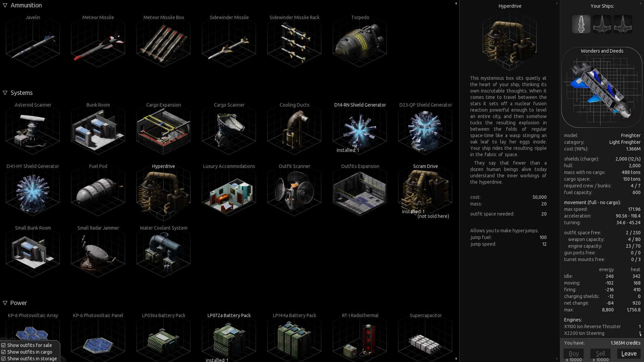Uncheck Show outfits in cargo

click(3, 352)
